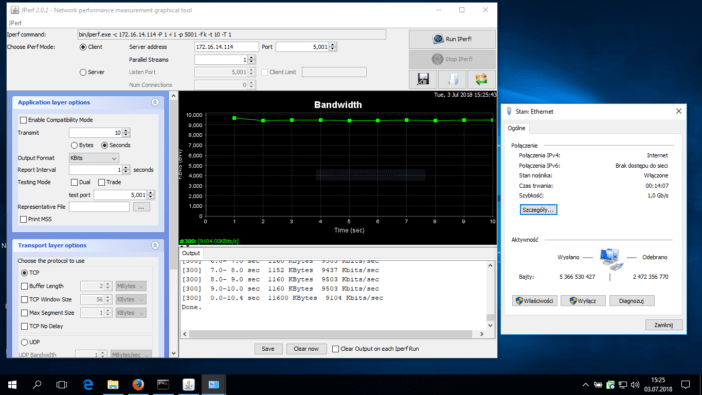Click Transmit value spinner arrows
The height and width of the screenshot is (395, 702).
point(126,133)
